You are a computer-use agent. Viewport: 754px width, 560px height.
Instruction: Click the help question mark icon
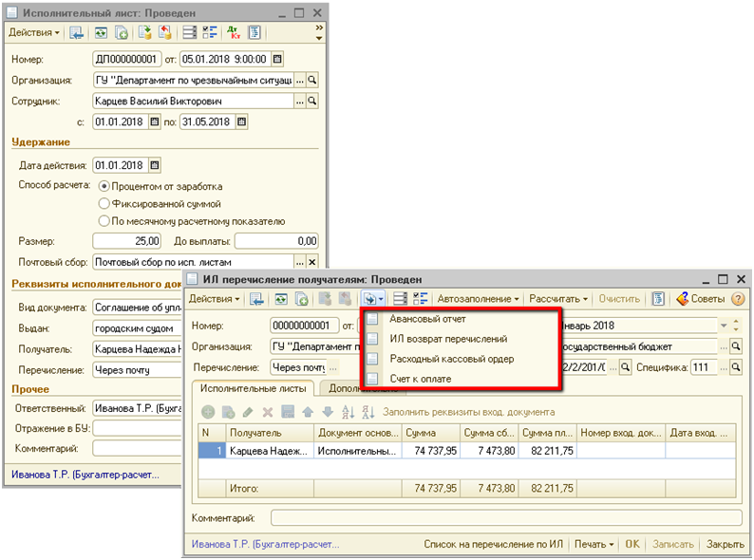738,299
